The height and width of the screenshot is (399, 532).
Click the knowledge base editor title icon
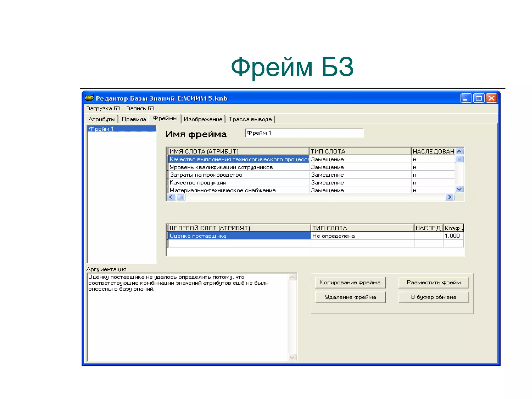coord(89,98)
